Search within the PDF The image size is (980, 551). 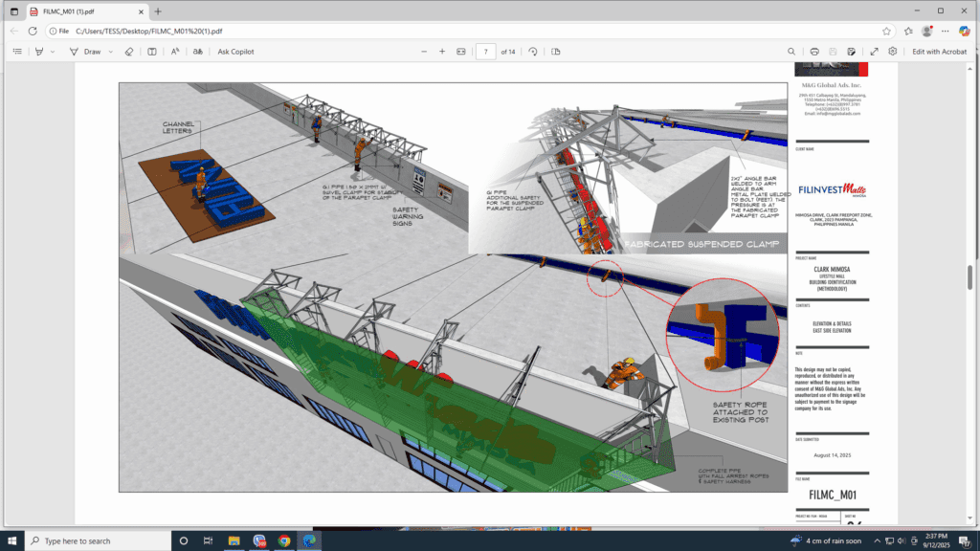tap(792, 51)
